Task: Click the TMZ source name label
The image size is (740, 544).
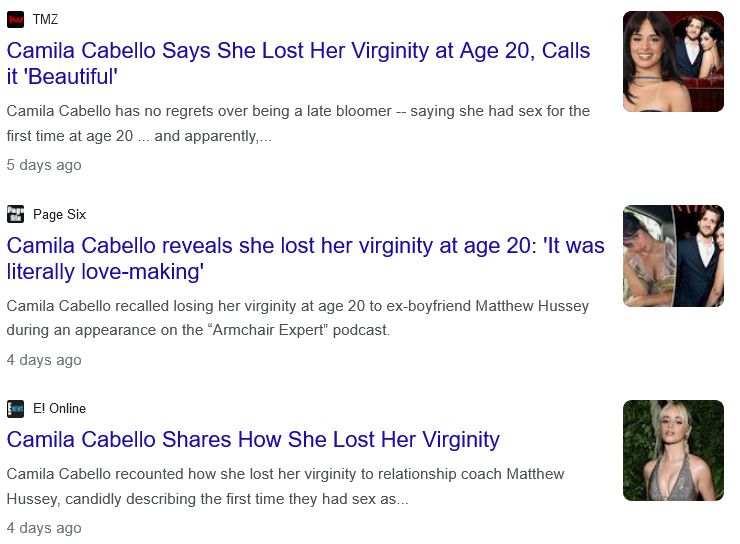Action: coord(45,19)
